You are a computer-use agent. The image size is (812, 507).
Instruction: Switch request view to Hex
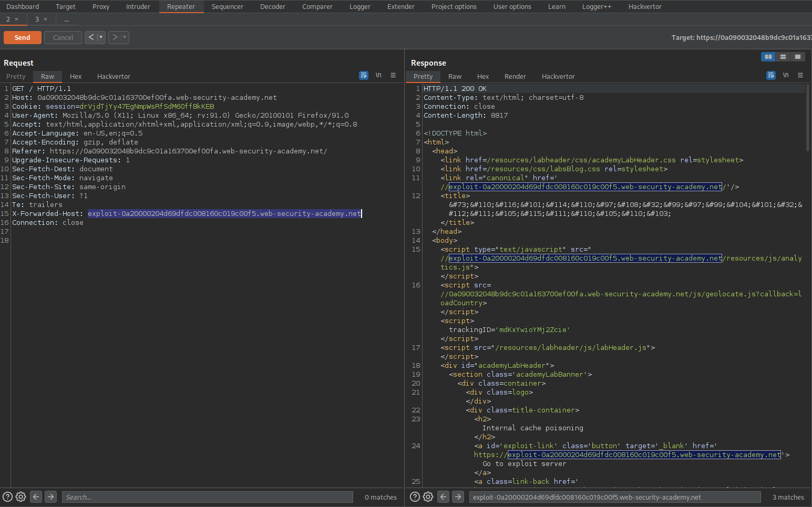point(76,77)
